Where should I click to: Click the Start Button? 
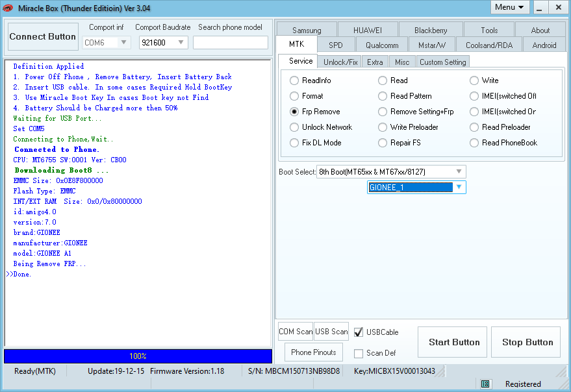(x=452, y=342)
